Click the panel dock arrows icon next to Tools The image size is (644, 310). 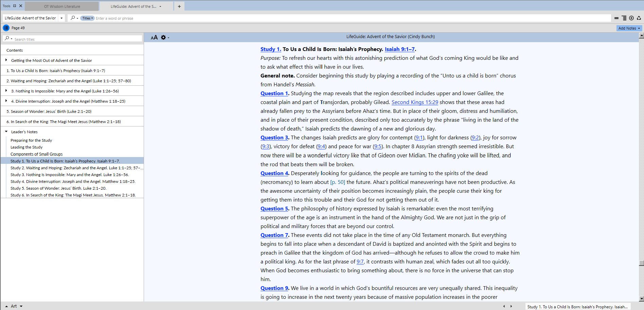(x=15, y=6)
